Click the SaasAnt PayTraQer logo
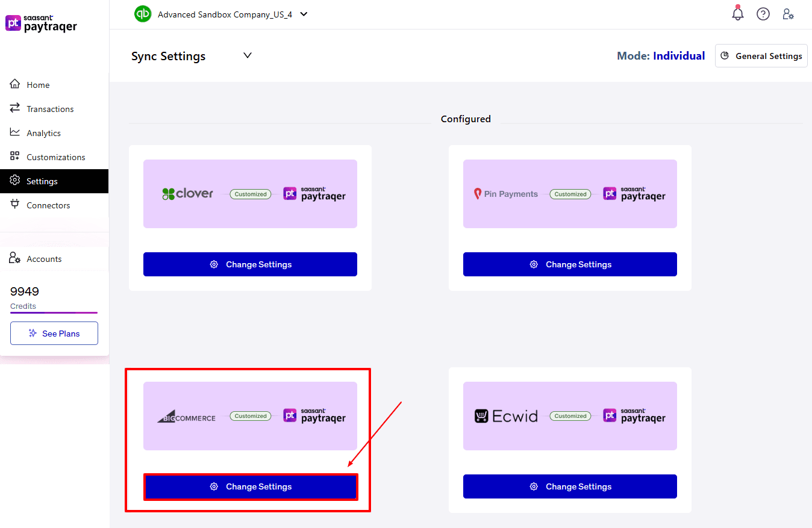This screenshot has width=812, height=528. (41, 23)
